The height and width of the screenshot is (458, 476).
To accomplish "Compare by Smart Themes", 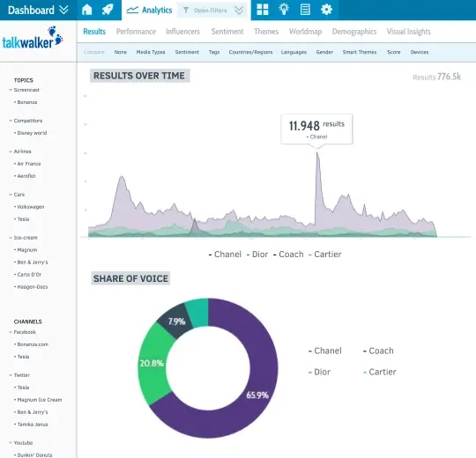I will point(360,52).
